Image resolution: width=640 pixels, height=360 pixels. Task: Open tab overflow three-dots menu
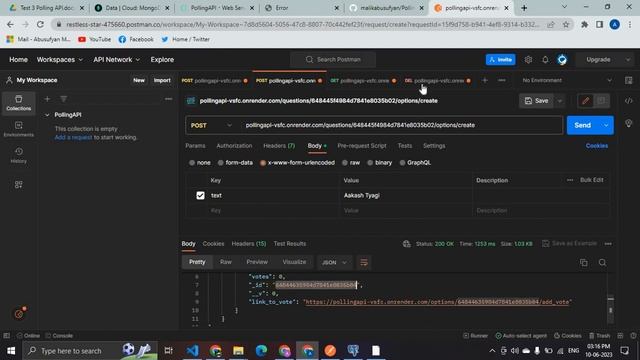(502, 80)
